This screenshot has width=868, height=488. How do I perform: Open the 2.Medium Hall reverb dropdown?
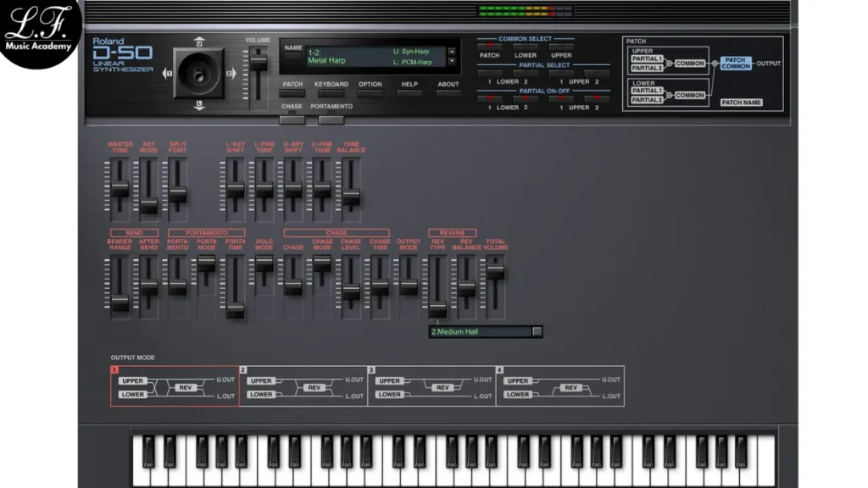coord(537,331)
